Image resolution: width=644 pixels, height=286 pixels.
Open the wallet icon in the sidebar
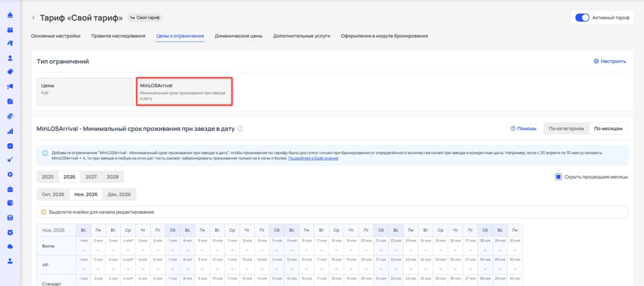pyautogui.click(x=10, y=203)
